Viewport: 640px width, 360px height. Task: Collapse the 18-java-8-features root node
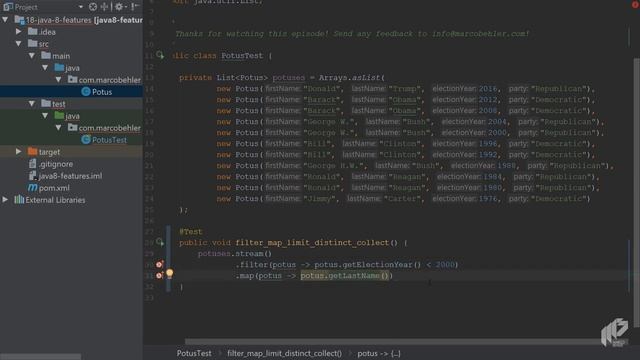tap(5, 20)
